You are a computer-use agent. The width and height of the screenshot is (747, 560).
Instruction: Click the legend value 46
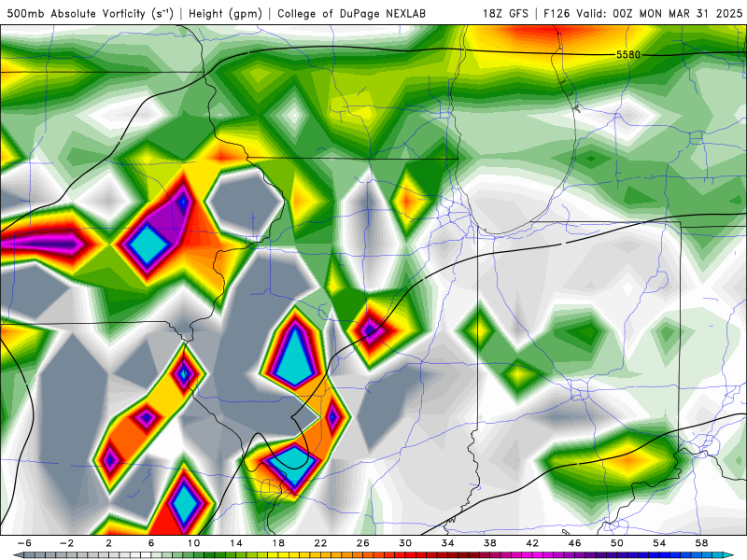click(x=574, y=543)
